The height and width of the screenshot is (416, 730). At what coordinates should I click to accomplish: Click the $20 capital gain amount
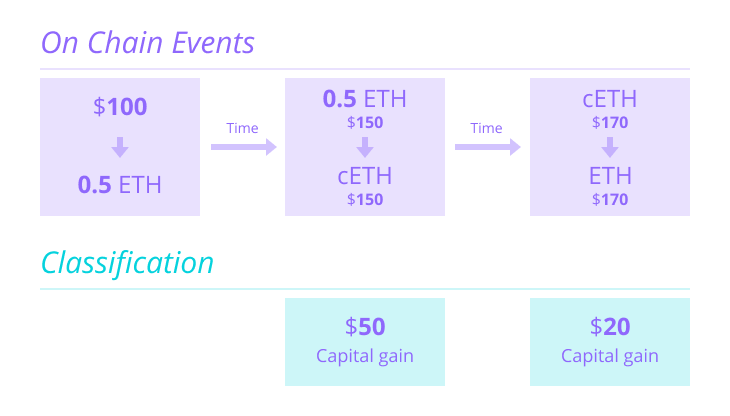pyautogui.click(x=610, y=326)
